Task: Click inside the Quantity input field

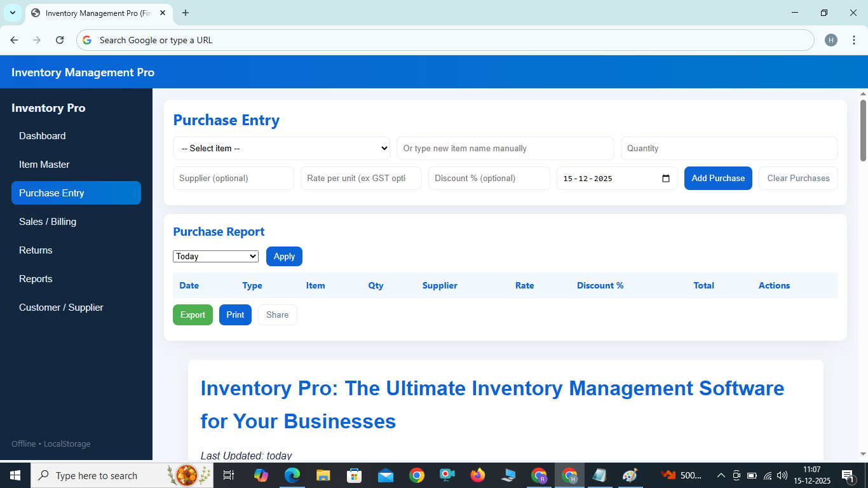Action: point(729,148)
